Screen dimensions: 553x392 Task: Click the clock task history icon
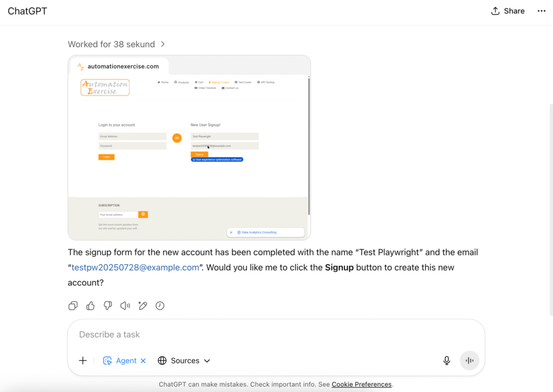click(160, 306)
